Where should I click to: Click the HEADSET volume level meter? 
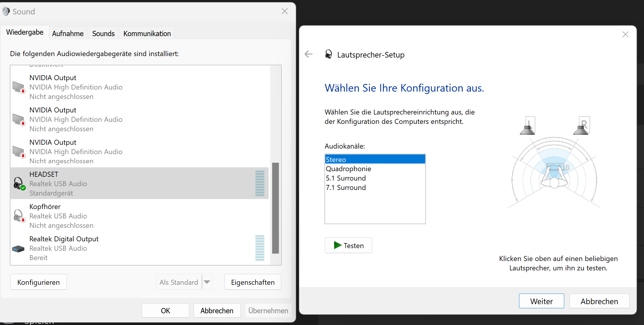260,183
